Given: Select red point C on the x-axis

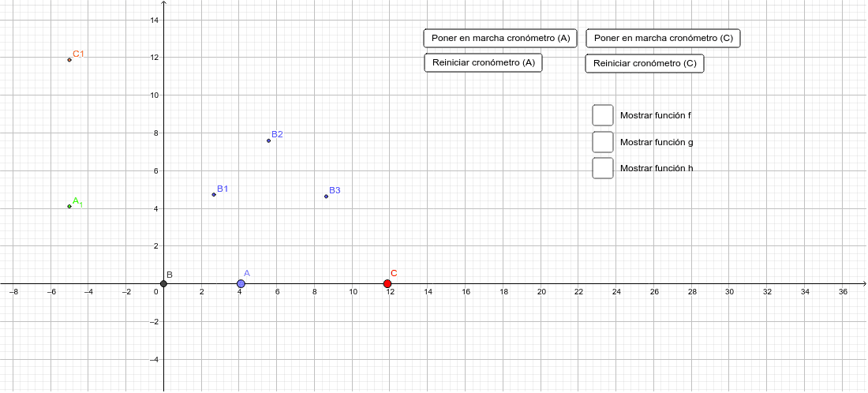Looking at the screenshot, I should (x=387, y=284).
